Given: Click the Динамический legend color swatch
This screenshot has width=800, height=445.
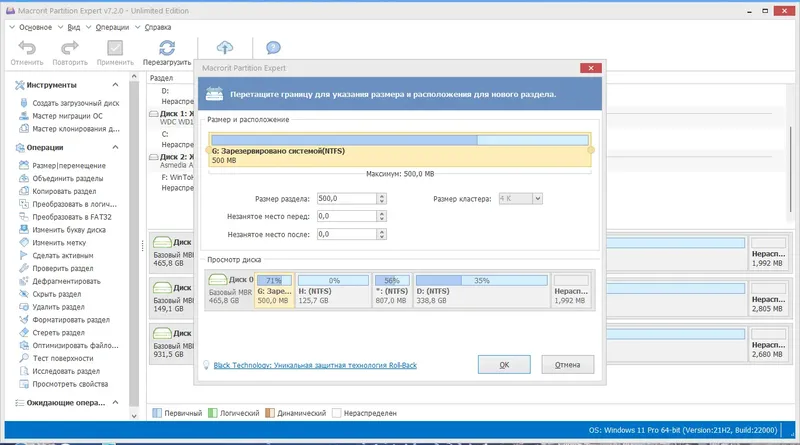Looking at the screenshot, I should pos(270,413).
